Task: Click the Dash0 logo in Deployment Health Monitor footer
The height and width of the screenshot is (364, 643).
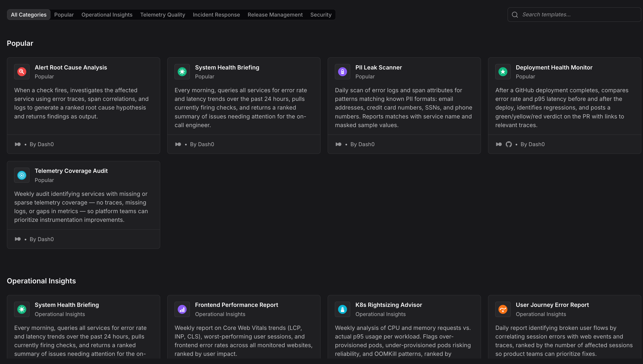Action: [499, 144]
